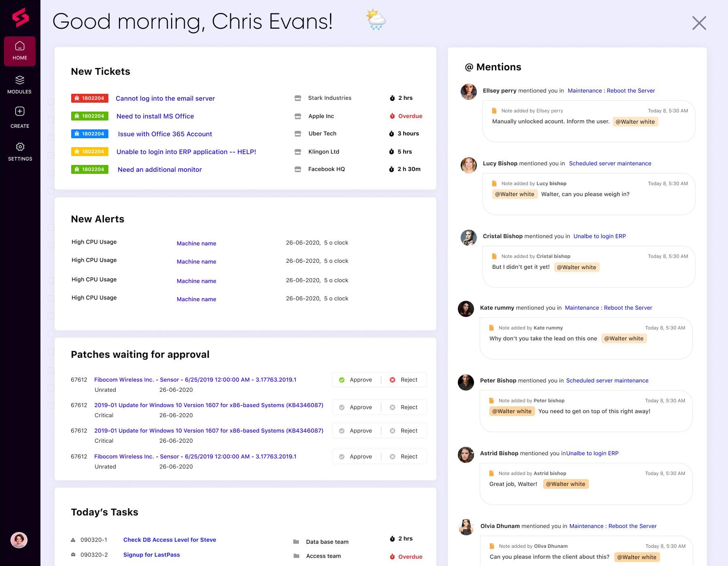Click the app logo at top left
Screen dimensions: 728x566
tap(20, 18)
